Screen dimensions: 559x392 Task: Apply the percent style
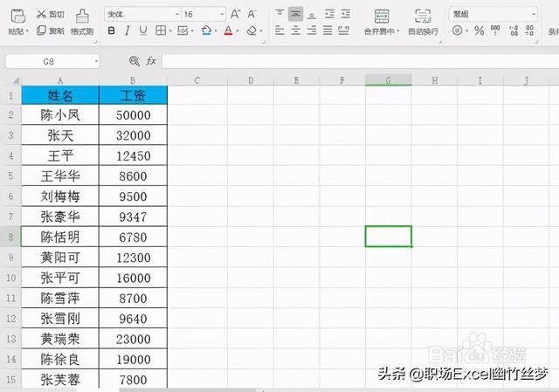click(x=480, y=31)
